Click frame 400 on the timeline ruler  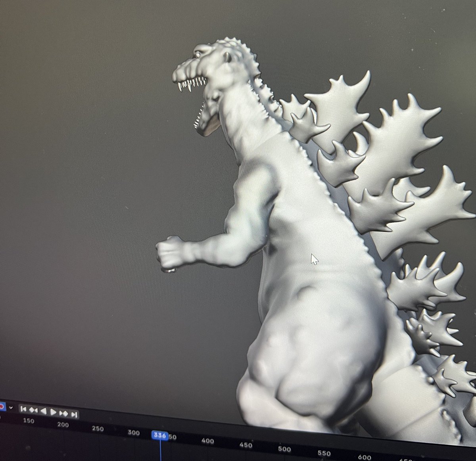(207, 441)
